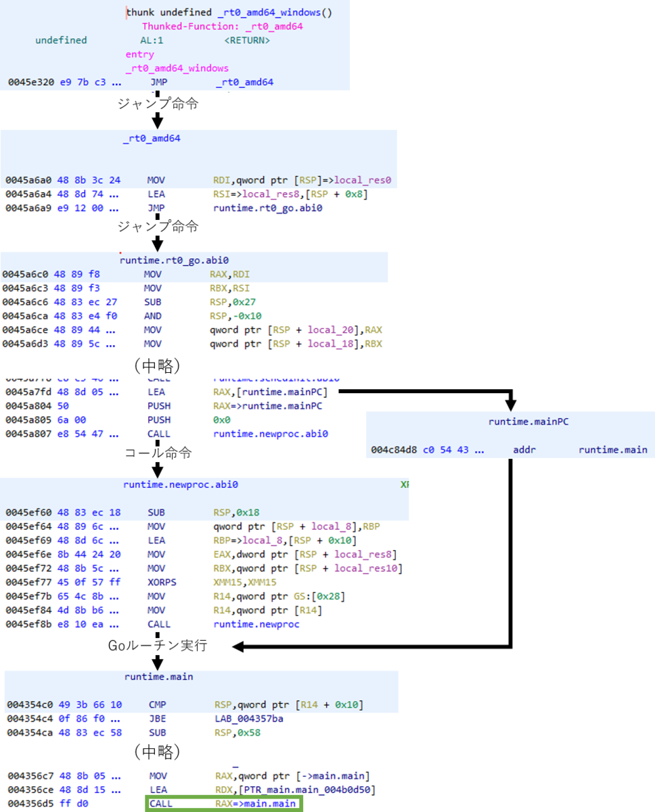
Task: Click the runtime.rt0_go.abi0 function header label
Action: point(175,260)
